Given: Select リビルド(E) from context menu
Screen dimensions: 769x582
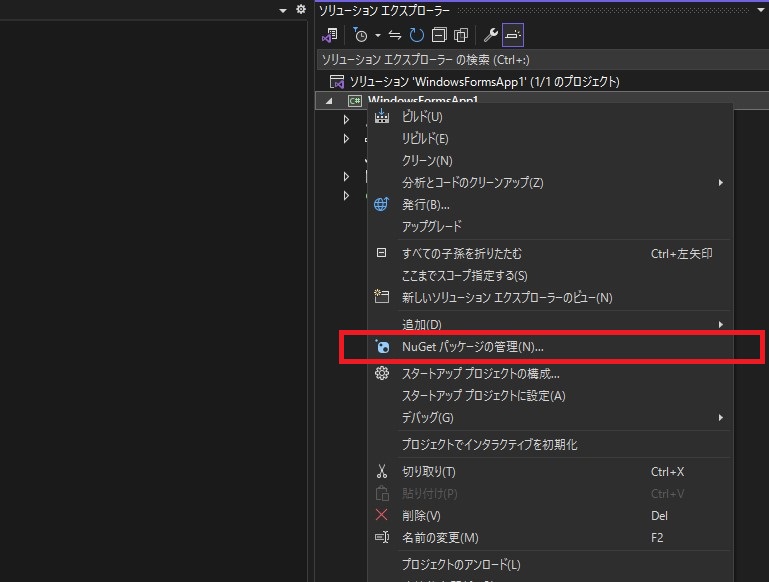Looking at the screenshot, I should [425, 139].
